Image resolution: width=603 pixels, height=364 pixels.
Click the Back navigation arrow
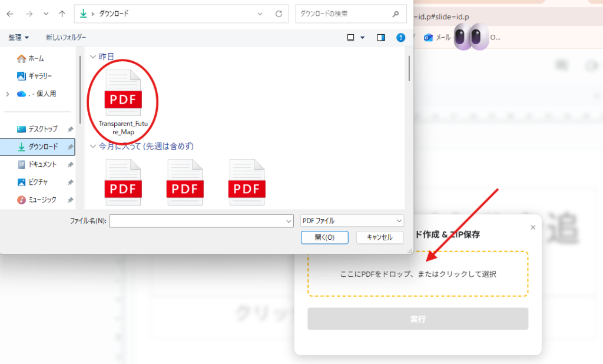(x=10, y=13)
